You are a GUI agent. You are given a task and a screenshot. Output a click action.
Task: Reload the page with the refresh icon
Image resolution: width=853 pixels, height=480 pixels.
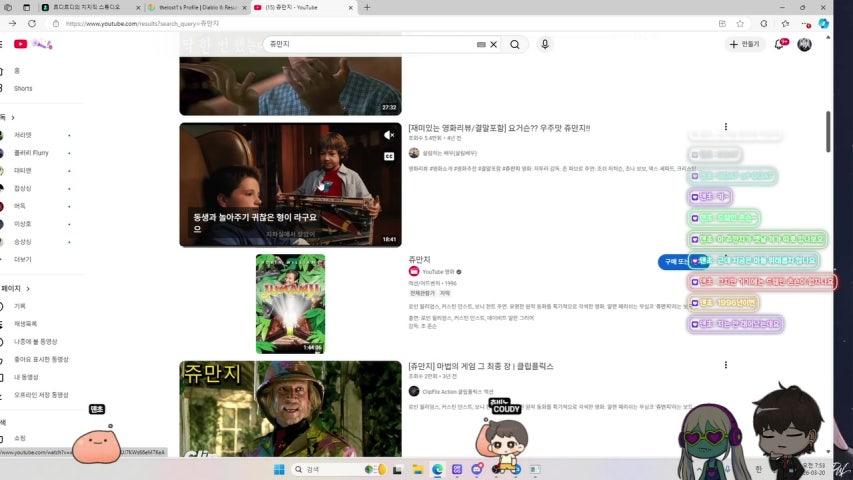pyautogui.click(x=32, y=23)
